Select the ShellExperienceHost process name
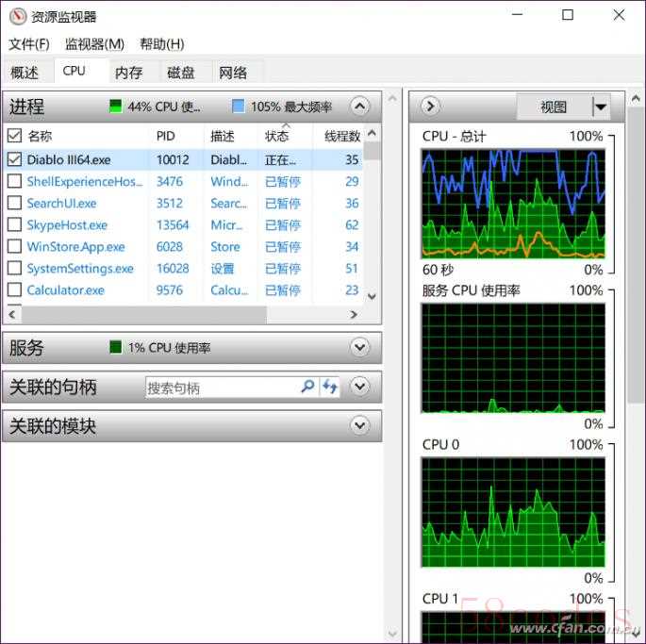 point(85,181)
